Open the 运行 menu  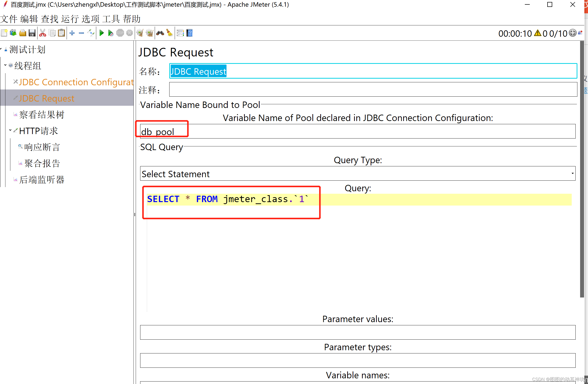tap(70, 19)
